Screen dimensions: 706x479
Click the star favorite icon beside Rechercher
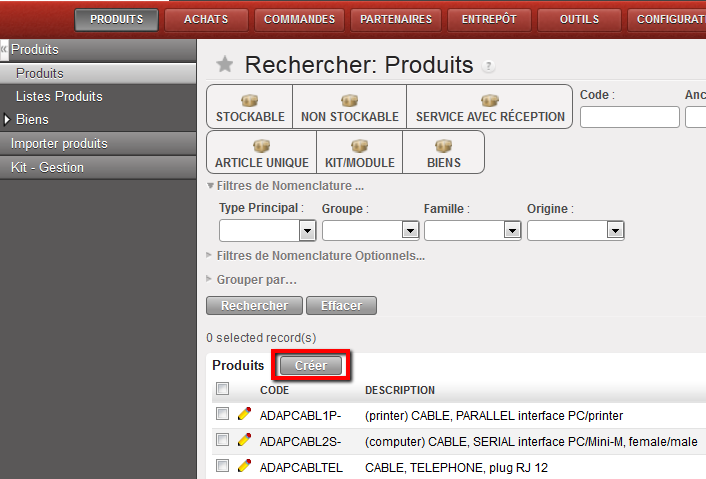click(x=225, y=65)
